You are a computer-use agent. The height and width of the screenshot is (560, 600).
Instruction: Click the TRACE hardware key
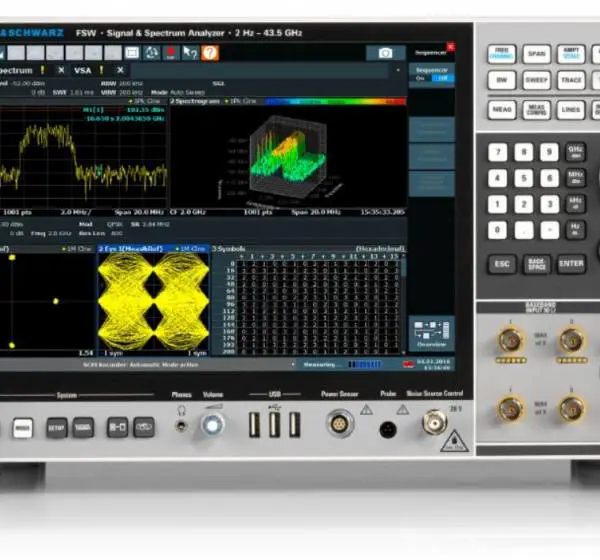[x=571, y=80]
